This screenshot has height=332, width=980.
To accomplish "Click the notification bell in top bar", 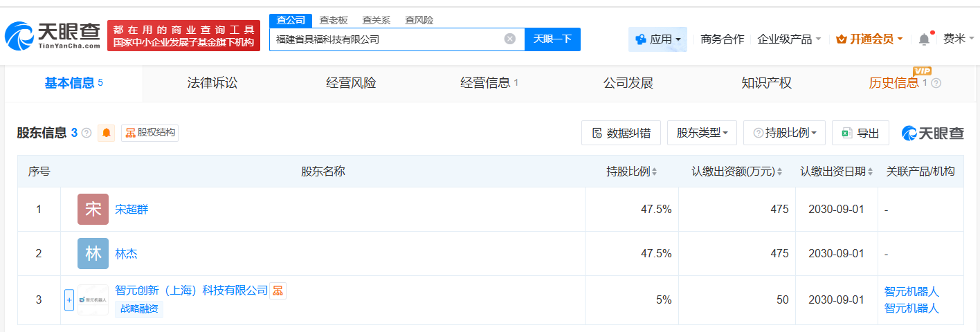I will [924, 39].
